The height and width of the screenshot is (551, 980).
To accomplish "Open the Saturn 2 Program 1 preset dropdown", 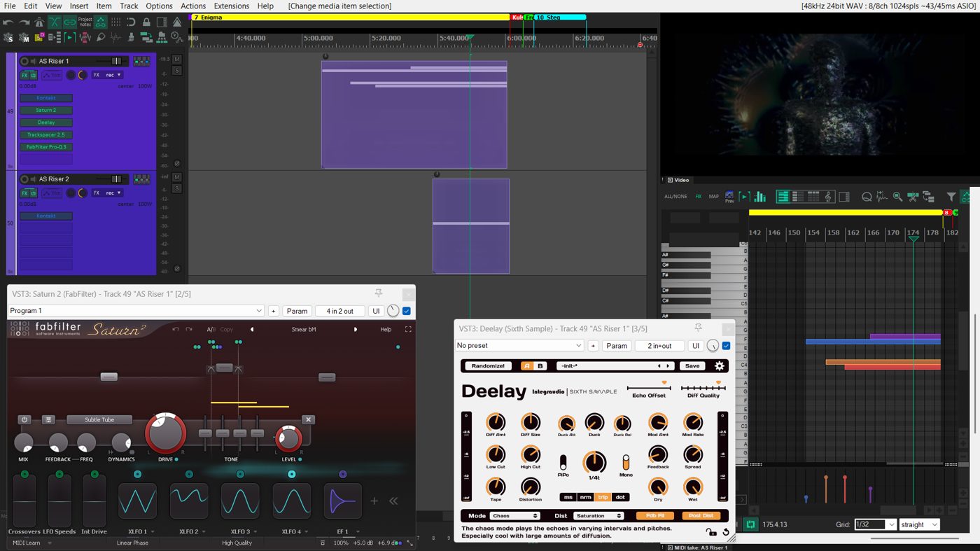I will pyautogui.click(x=136, y=311).
